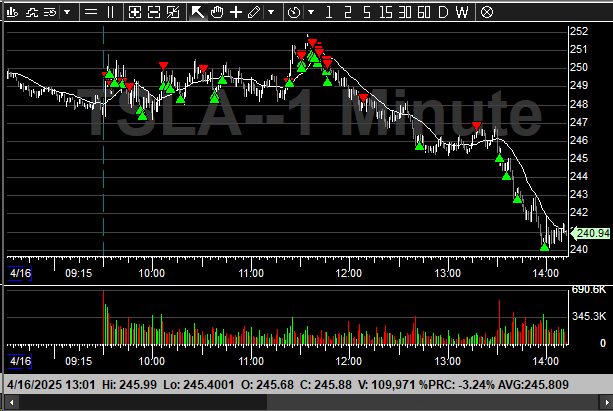613x411 pixels.
Task: Switch to Weekly (W) interval
Action: pyautogui.click(x=462, y=13)
